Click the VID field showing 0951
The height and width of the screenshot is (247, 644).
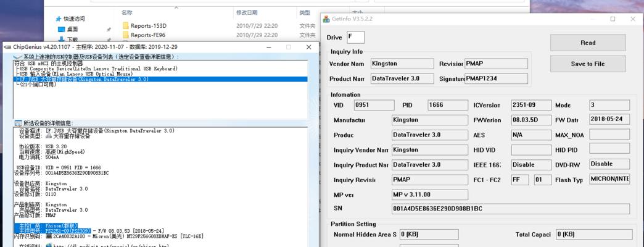pos(374,105)
